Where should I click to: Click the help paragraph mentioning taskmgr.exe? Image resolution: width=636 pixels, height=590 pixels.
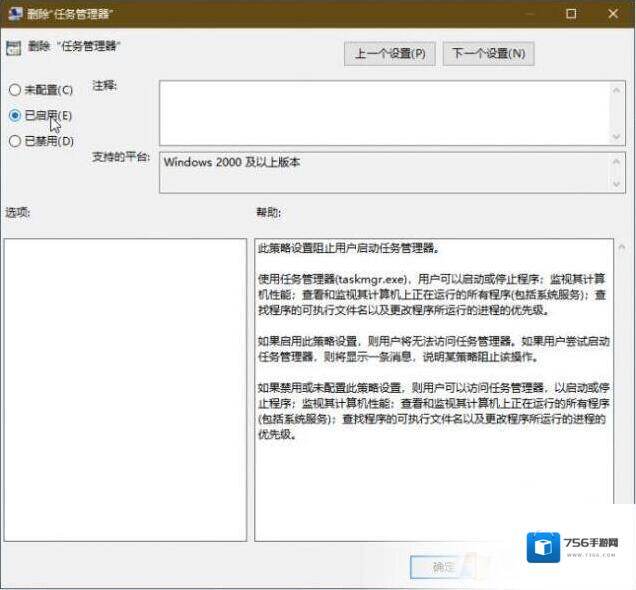pyautogui.click(x=432, y=294)
